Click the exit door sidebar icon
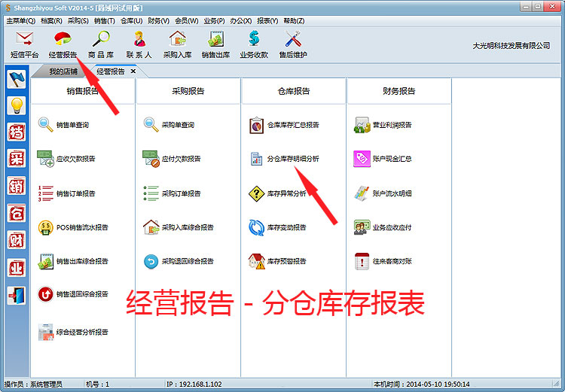This screenshot has height=392, width=565. tap(16, 293)
